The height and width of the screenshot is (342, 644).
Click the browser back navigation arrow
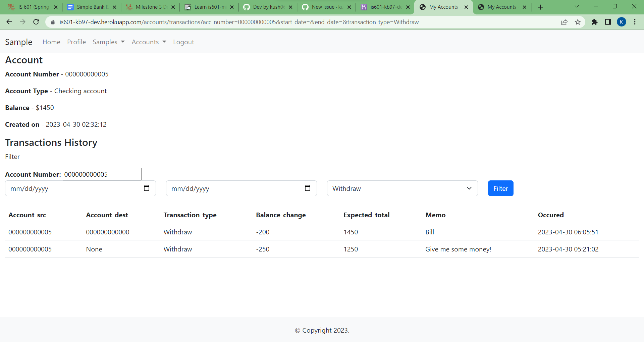coord(9,22)
